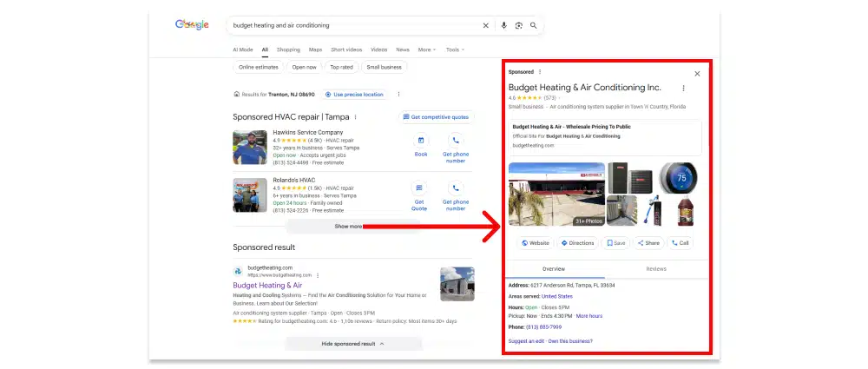Switch to the Reviews tab

[657, 269]
